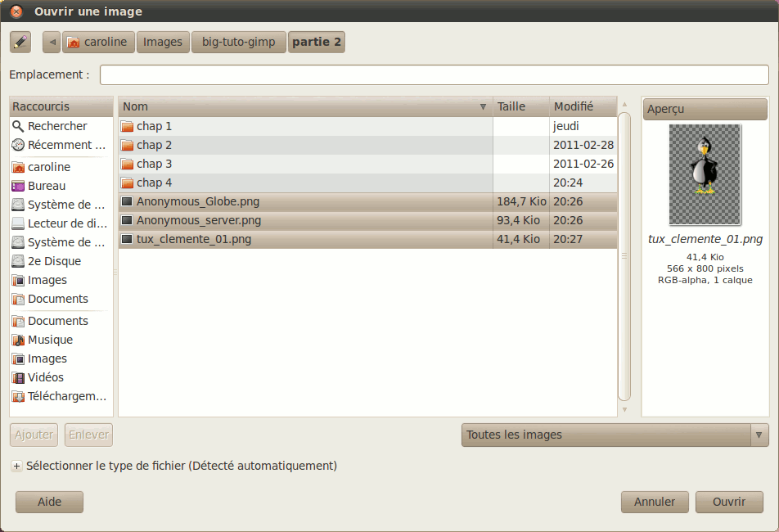779x532 pixels.
Task: Click the Ouvrir button
Action: tap(728, 502)
